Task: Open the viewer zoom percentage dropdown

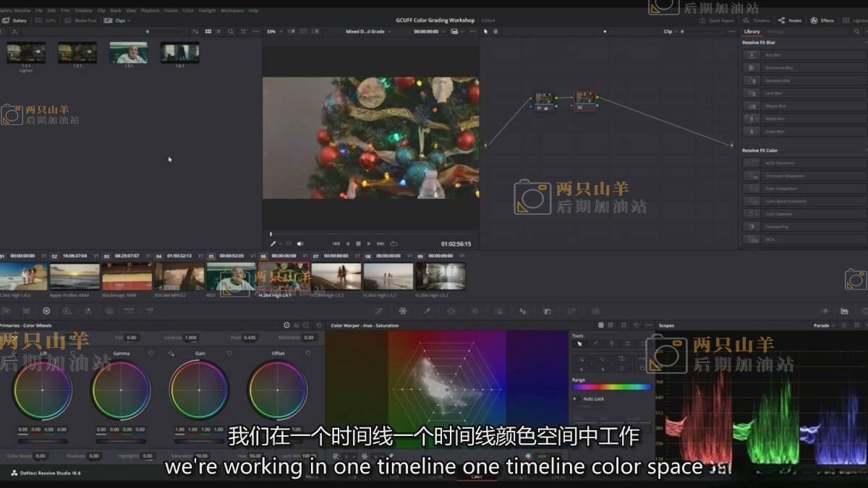Action: (273, 32)
